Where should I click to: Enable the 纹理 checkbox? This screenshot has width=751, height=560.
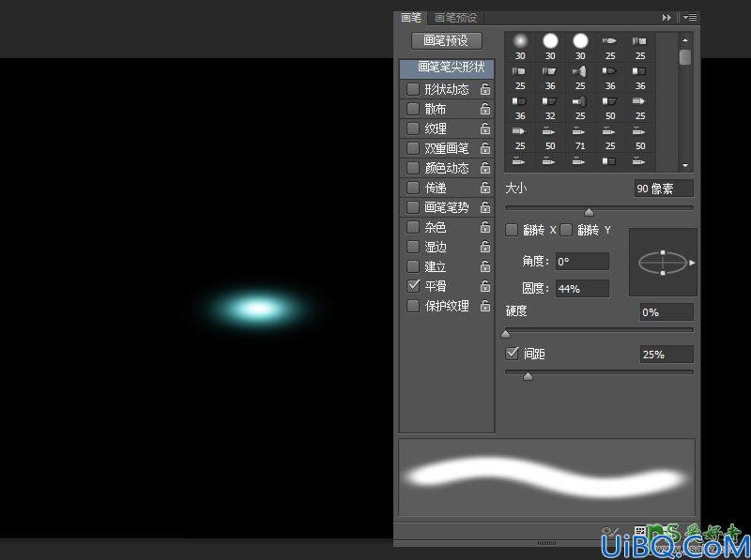pyautogui.click(x=413, y=129)
